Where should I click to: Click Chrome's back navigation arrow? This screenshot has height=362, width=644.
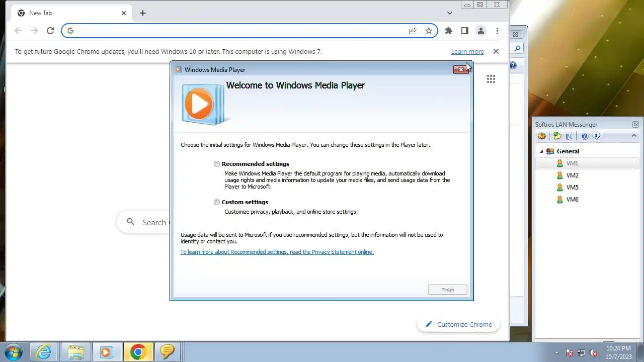[18, 31]
